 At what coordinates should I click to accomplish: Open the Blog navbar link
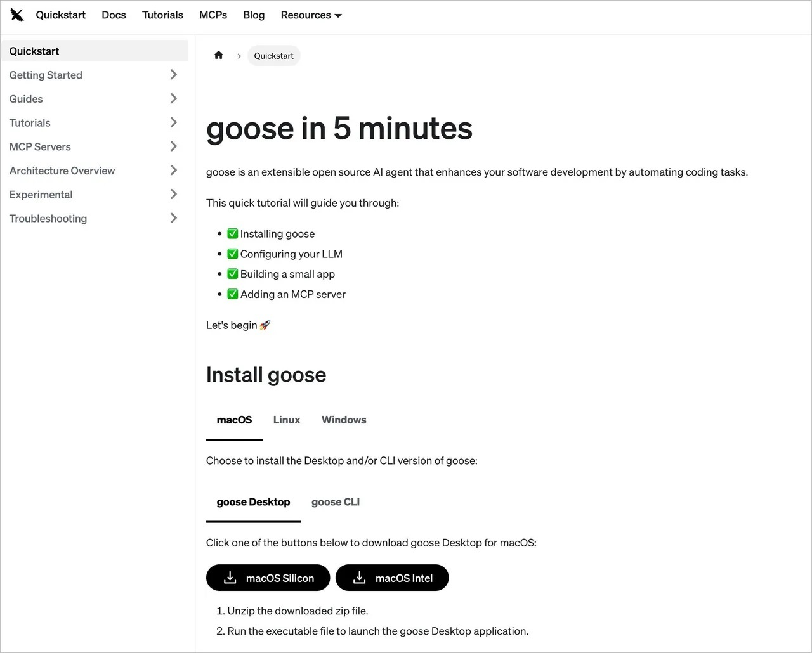tap(254, 15)
